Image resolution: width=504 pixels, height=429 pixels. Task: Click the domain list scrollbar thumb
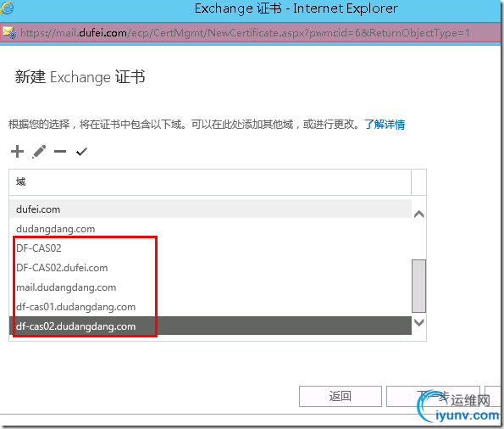[418, 286]
